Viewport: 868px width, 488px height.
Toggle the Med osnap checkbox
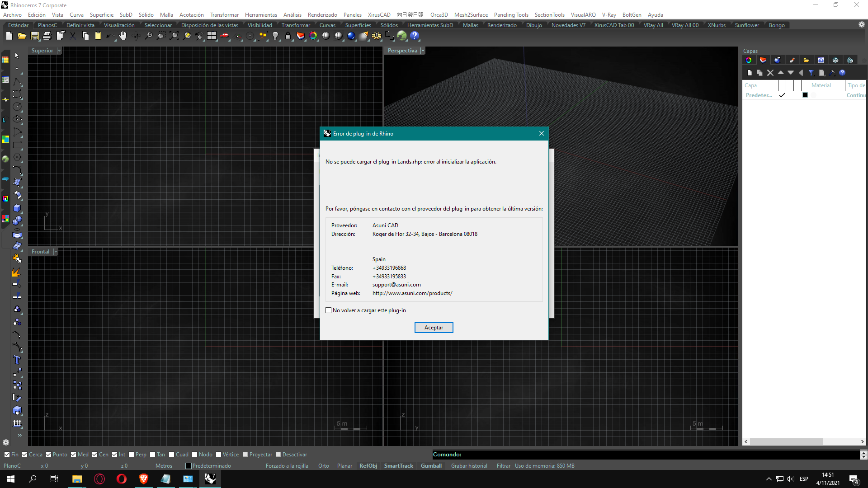point(73,455)
